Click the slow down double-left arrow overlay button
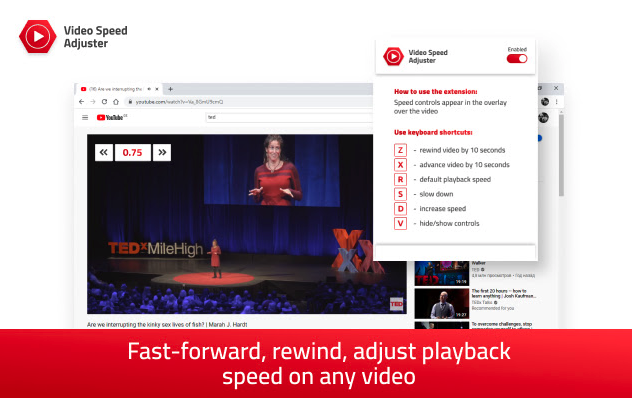 pos(104,152)
